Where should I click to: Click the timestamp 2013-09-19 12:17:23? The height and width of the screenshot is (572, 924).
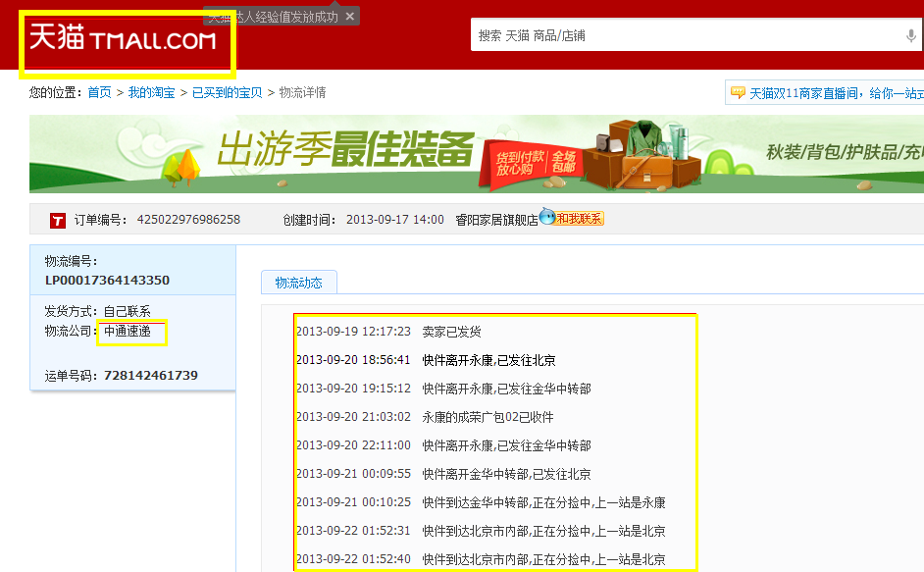coord(353,332)
